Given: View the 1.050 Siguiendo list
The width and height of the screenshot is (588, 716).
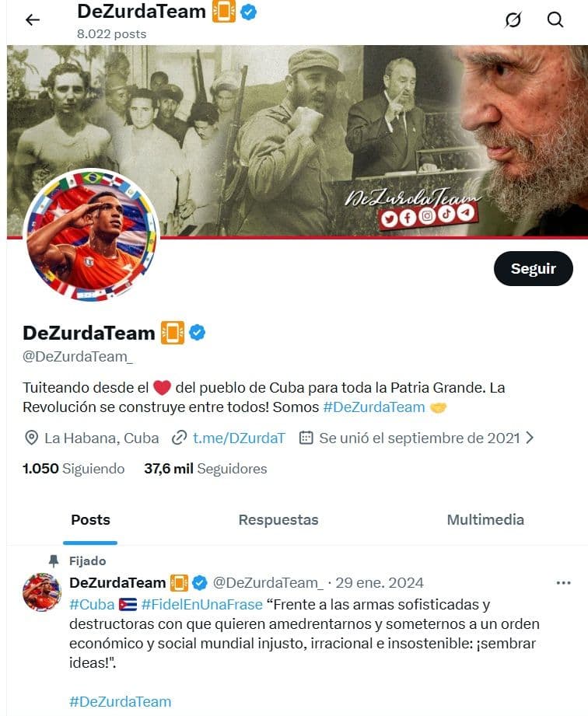Looking at the screenshot, I should [74, 469].
